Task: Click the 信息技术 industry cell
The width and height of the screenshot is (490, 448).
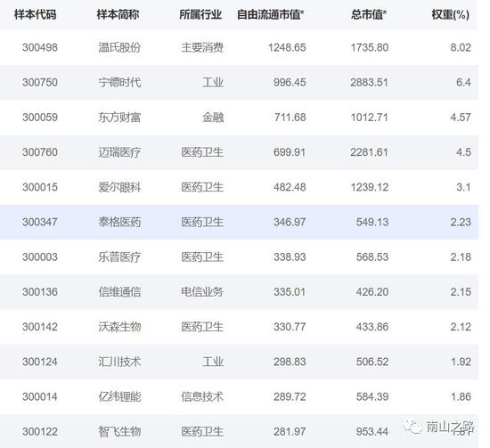Action: (x=202, y=397)
